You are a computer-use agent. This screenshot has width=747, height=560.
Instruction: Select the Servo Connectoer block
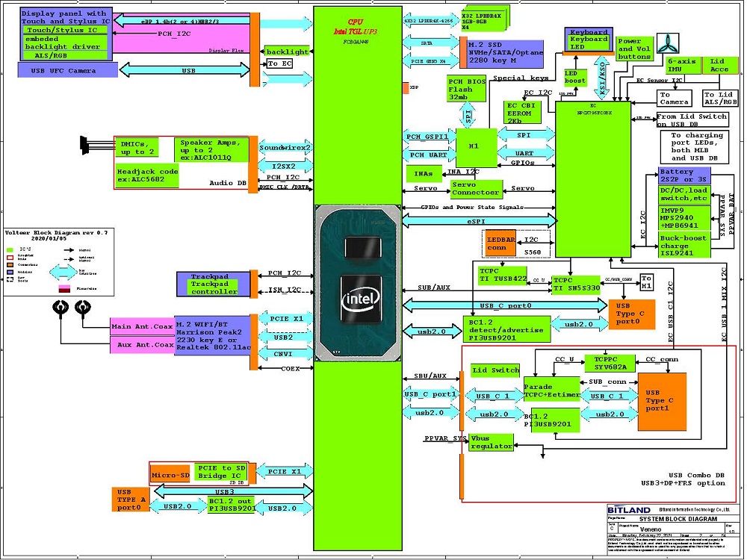click(x=477, y=189)
